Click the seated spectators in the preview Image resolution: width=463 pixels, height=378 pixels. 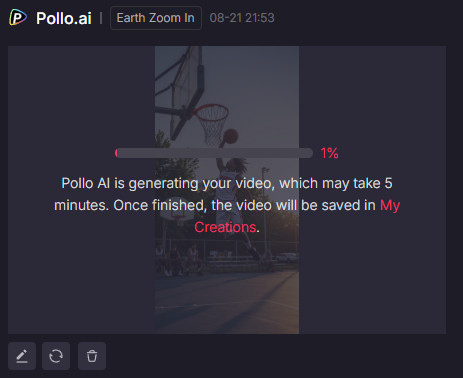click(x=179, y=259)
